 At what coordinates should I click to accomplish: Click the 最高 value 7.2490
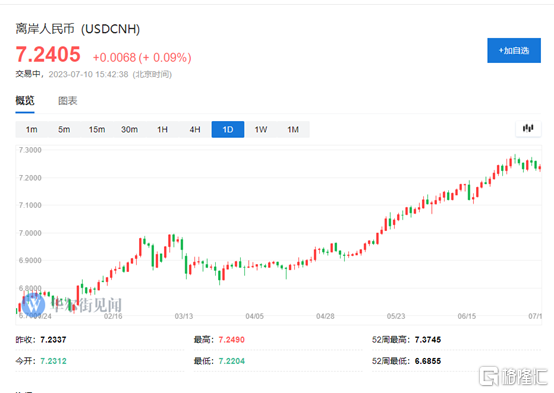tap(231, 340)
